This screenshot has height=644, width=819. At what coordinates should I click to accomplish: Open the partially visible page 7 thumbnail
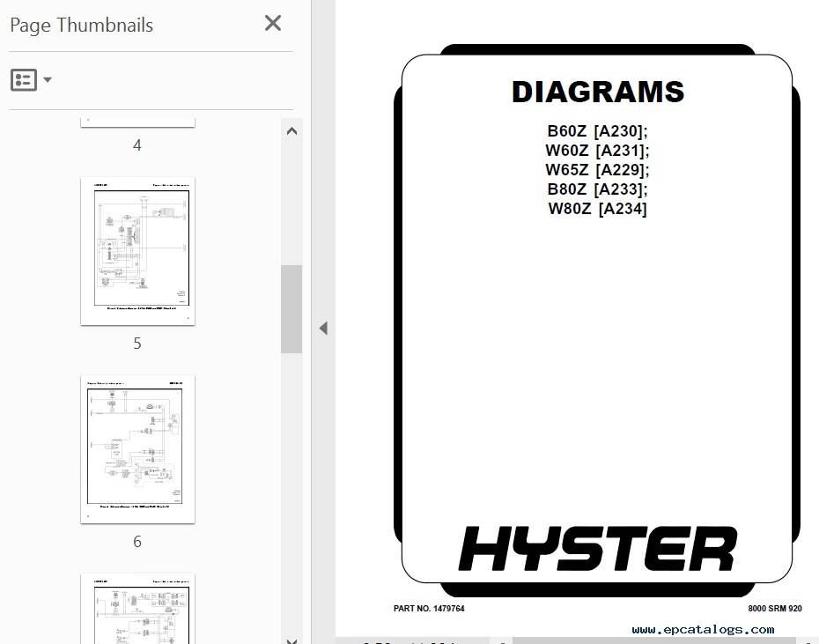coord(138,609)
